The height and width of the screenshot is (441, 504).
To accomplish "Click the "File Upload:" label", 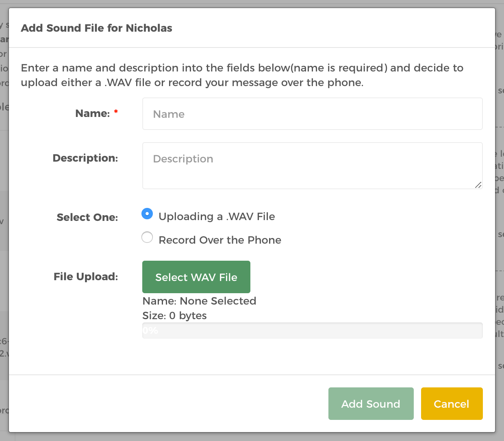I will tap(86, 277).
